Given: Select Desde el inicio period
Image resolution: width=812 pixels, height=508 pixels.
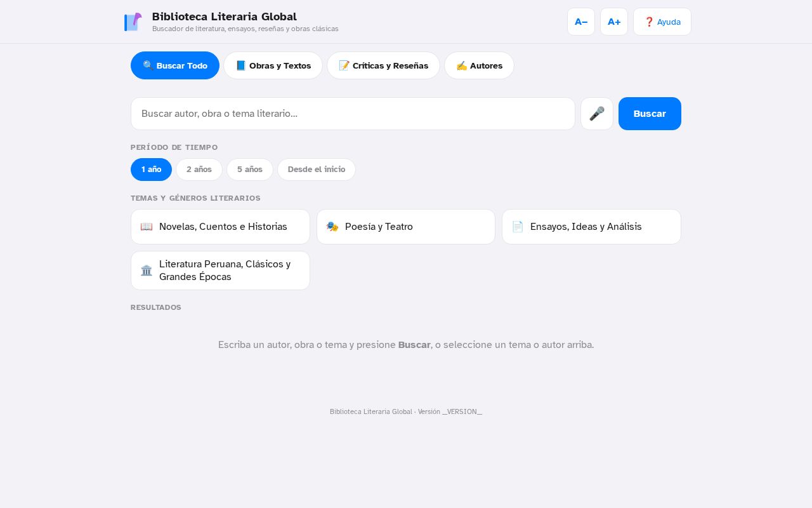Looking at the screenshot, I should [x=317, y=170].
